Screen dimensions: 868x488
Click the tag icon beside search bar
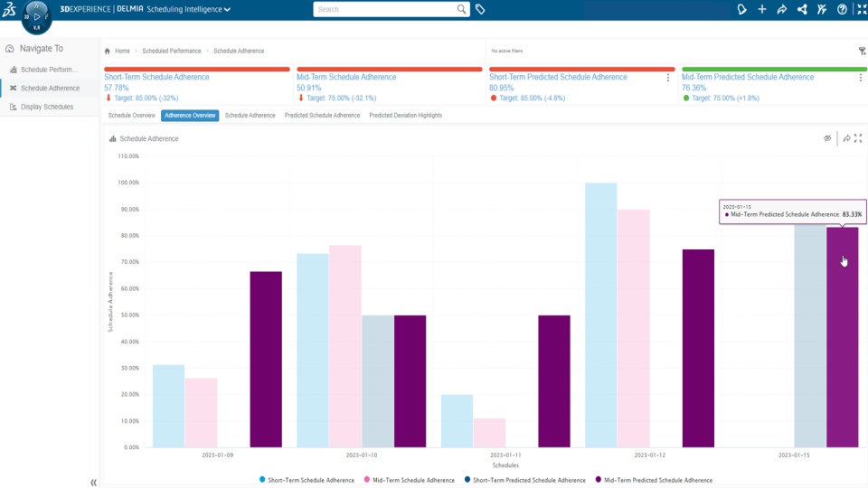[480, 9]
